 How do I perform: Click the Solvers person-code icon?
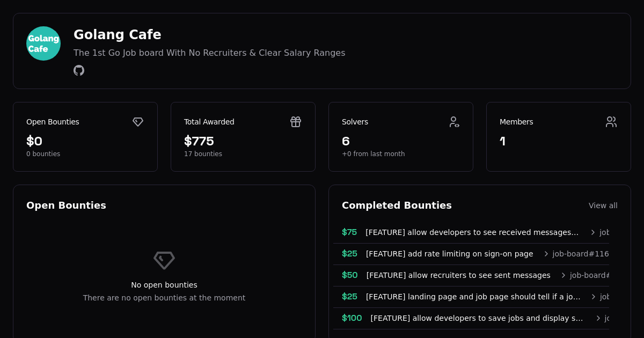tap(454, 122)
